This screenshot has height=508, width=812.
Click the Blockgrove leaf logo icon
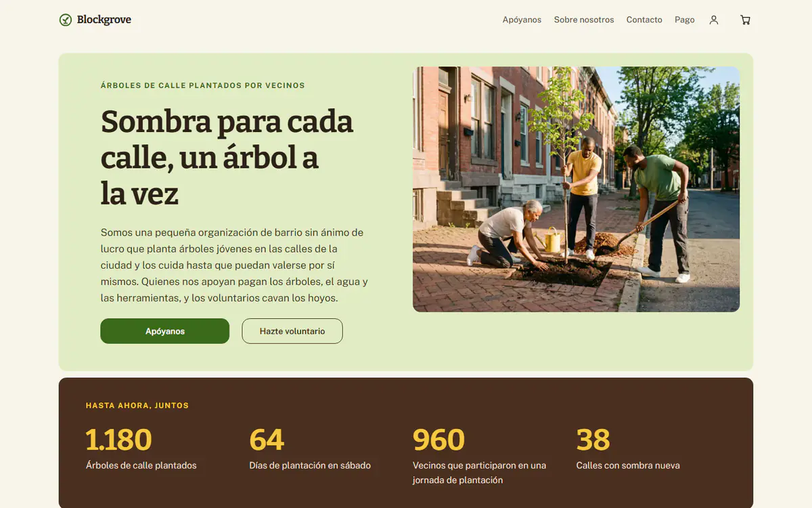66,20
